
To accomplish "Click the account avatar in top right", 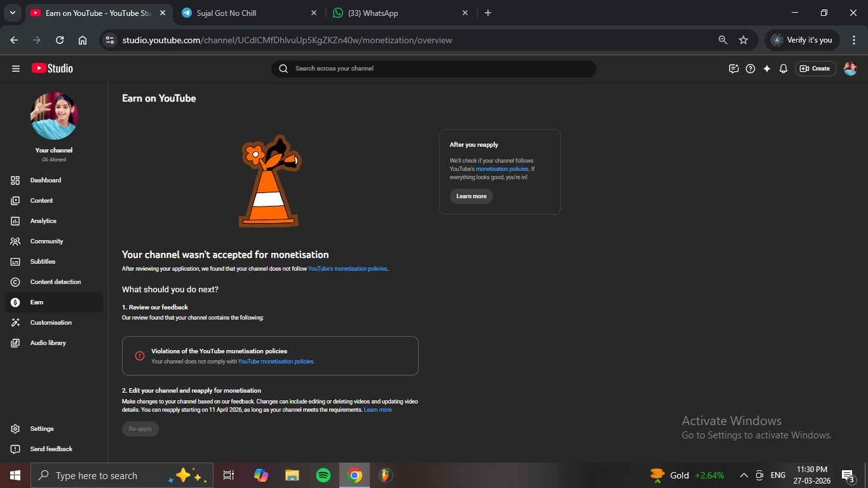I will click(850, 69).
